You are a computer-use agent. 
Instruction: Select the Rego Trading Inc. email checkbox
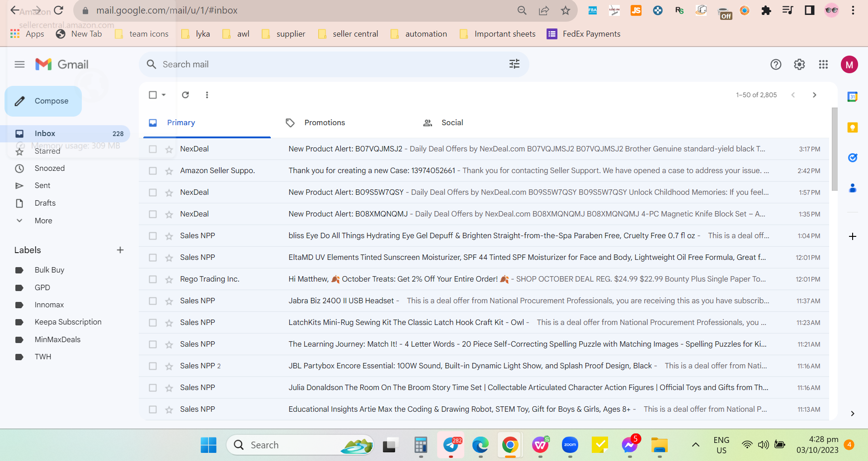point(153,279)
